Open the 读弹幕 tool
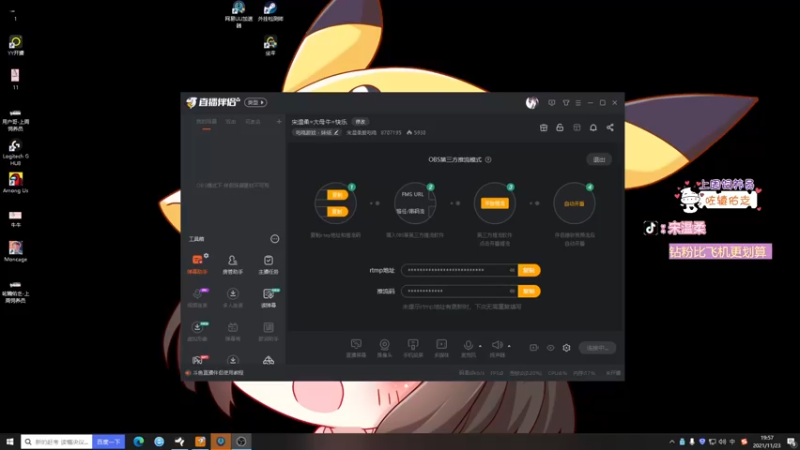This screenshot has height=450, width=800. (x=268, y=297)
